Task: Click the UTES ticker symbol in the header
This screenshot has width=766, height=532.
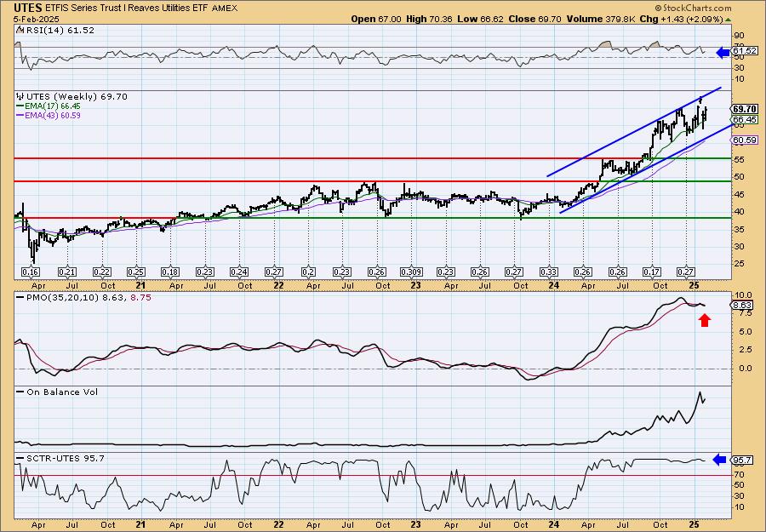Action: [x=28, y=8]
